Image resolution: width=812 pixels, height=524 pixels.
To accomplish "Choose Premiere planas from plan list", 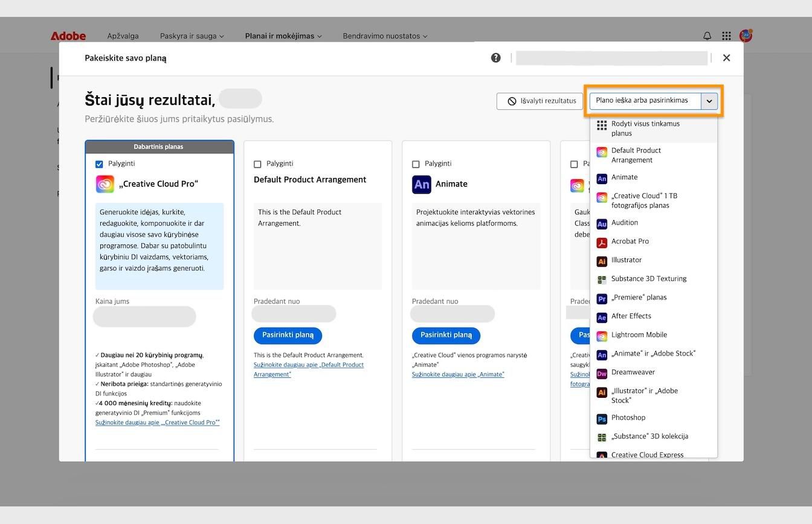I will click(x=654, y=298).
